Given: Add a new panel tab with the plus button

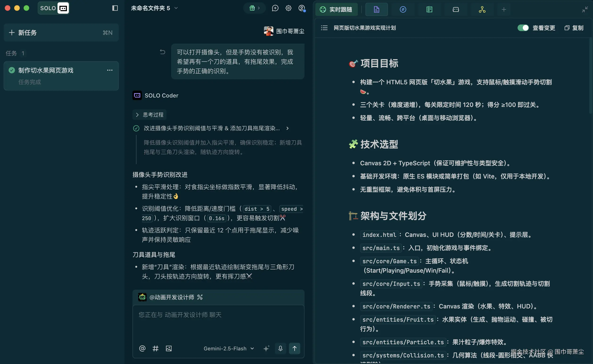Looking at the screenshot, I should tap(504, 9).
